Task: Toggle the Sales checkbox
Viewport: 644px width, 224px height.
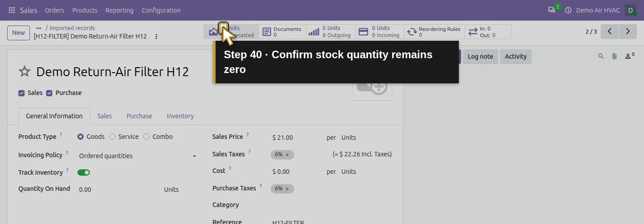Action: pyautogui.click(x=21, y=93)
